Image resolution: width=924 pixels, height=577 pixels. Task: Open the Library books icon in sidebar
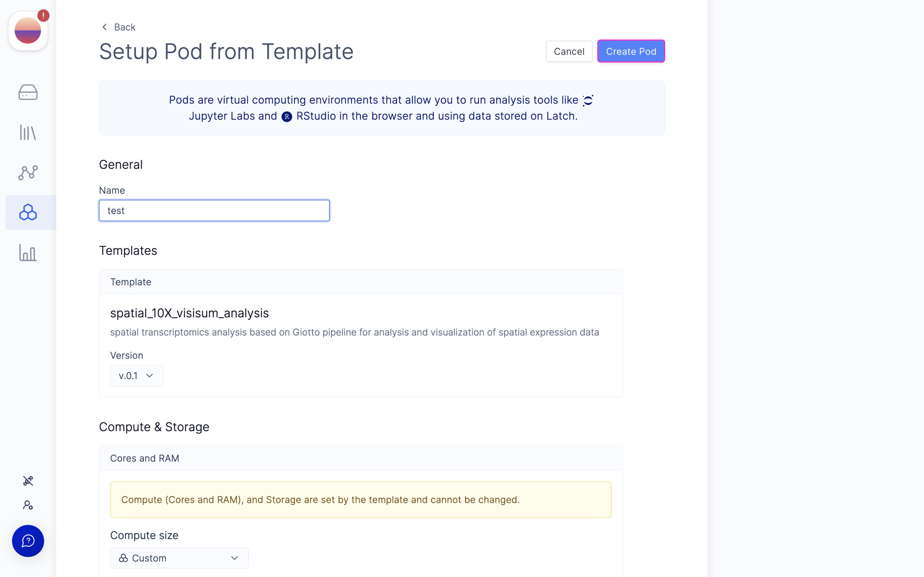28,132
